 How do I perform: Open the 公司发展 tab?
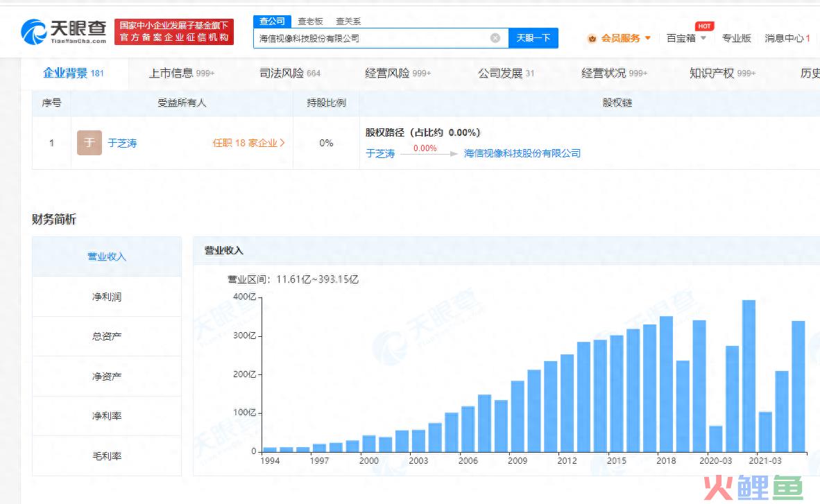tap(506, 73)
